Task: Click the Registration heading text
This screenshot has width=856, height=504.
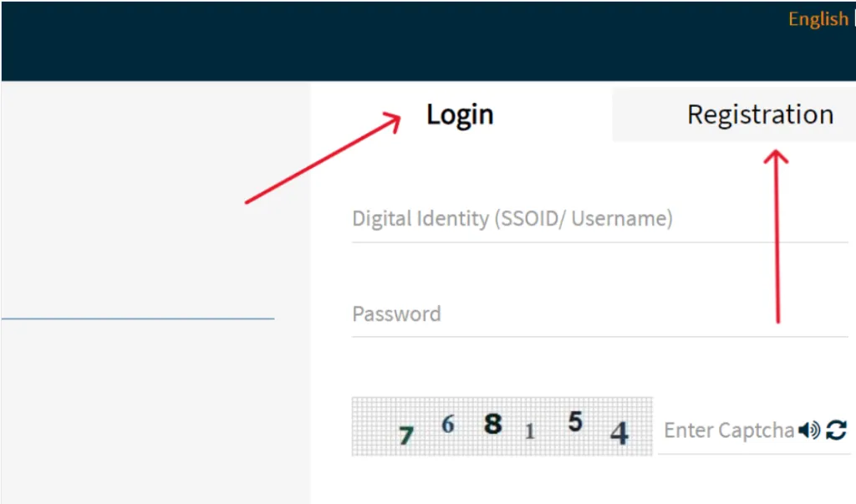Action: [x=759, y=115]
